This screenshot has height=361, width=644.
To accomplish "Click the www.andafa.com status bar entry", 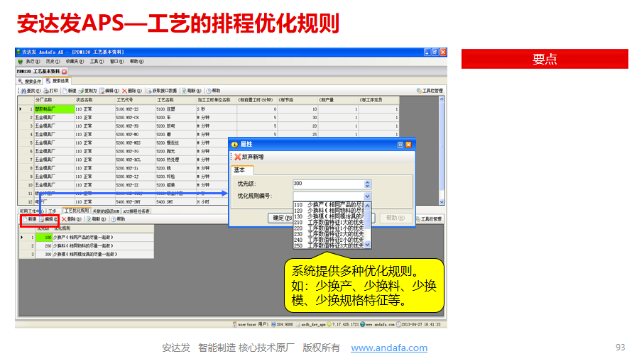I will pyautogui.click(x=376, y=325).
